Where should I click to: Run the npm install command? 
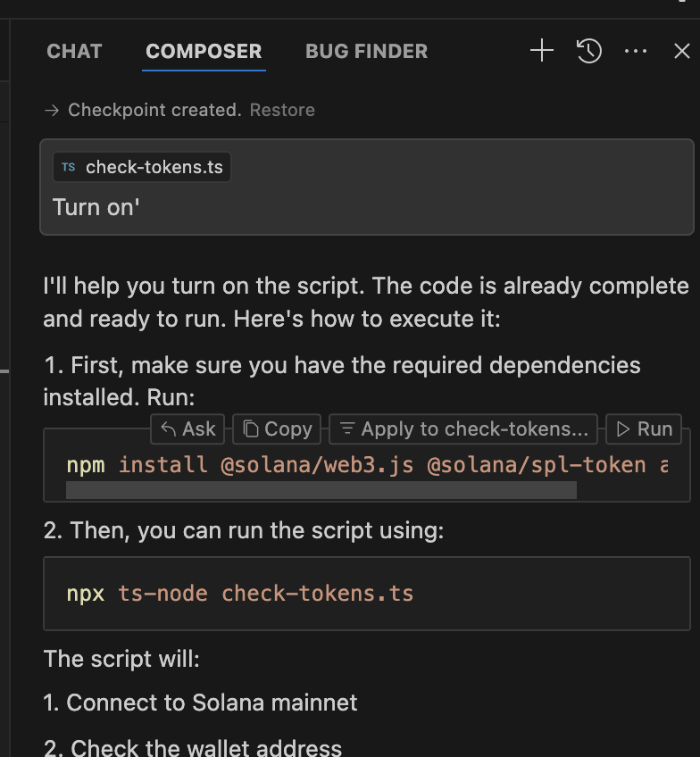[x=644, y=429]
